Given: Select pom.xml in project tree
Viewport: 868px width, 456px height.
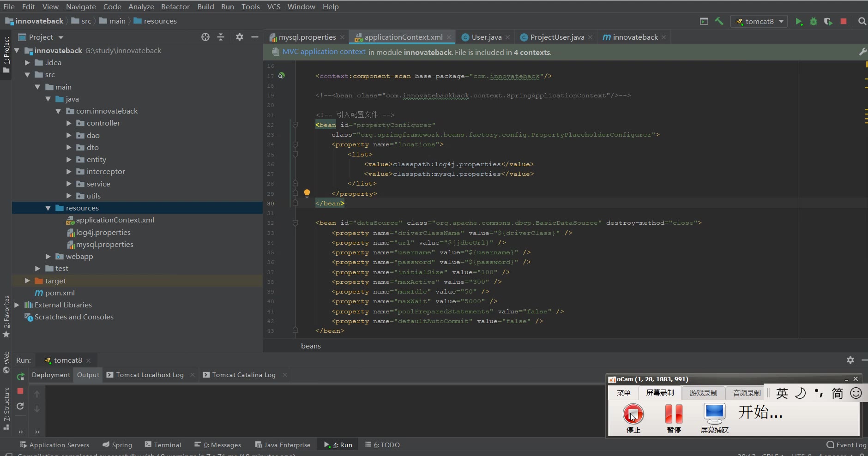Looking at the screenshot, I should (60, 293).
